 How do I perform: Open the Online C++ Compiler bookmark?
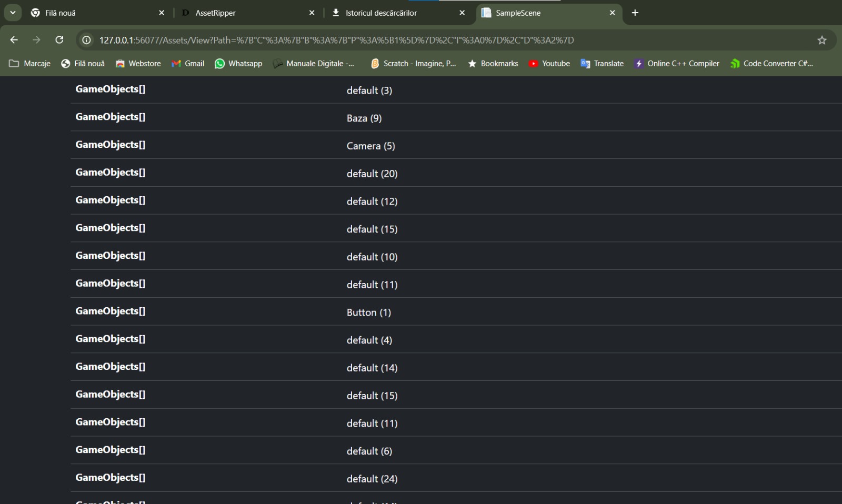coord(677,63)
